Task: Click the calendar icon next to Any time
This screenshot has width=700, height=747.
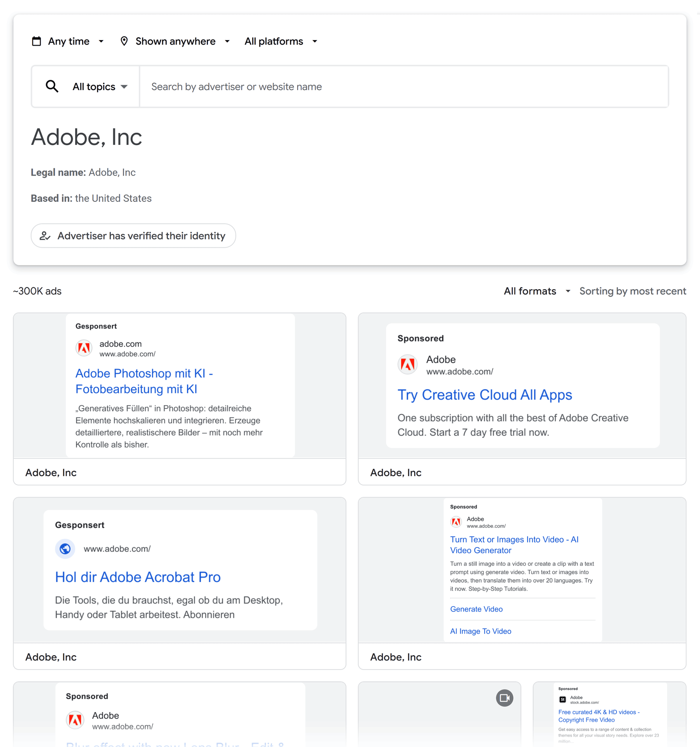Action: pos(36,41)
